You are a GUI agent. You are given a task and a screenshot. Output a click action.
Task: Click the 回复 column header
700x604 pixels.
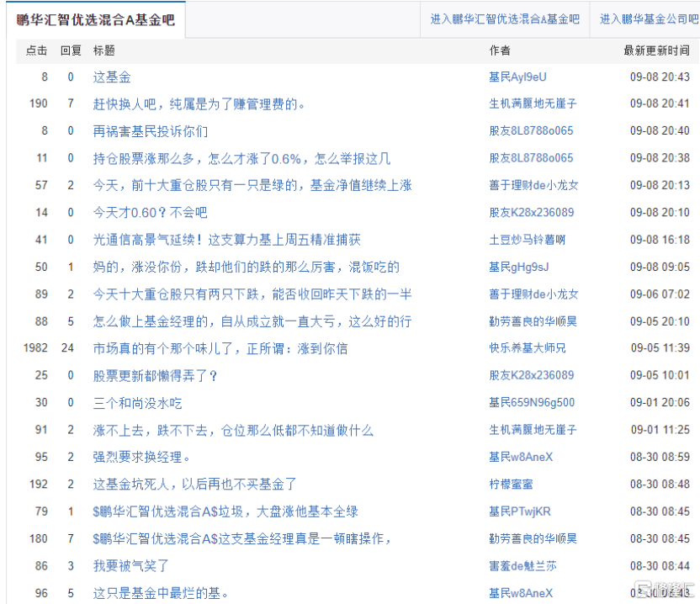(x=71, y=50)
